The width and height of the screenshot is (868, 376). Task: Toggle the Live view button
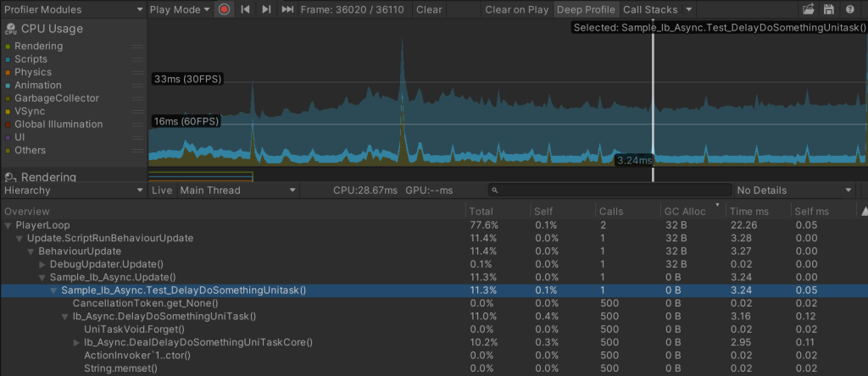[x=162, y=191]
